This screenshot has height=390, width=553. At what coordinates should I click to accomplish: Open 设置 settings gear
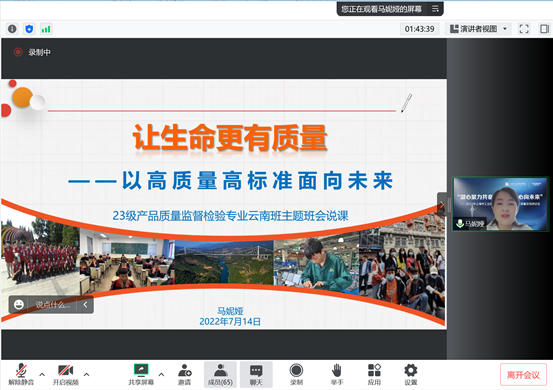tap(411, 374)
